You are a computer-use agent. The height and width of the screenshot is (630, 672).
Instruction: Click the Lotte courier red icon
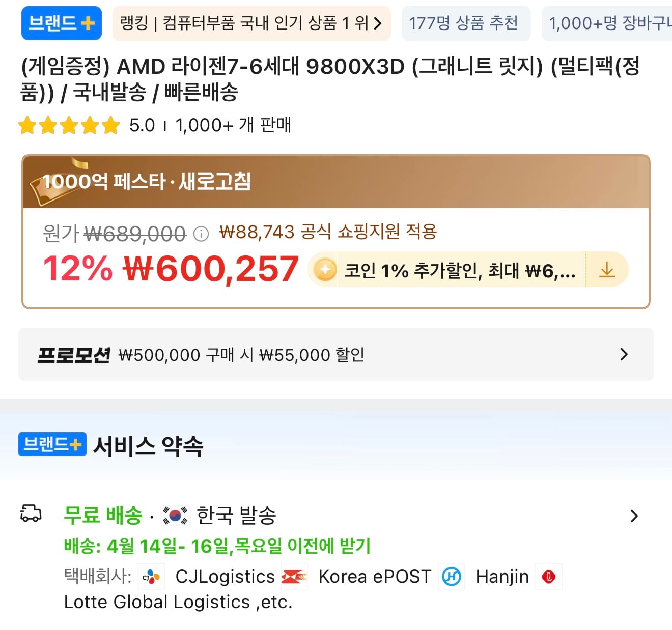point(549,577)
